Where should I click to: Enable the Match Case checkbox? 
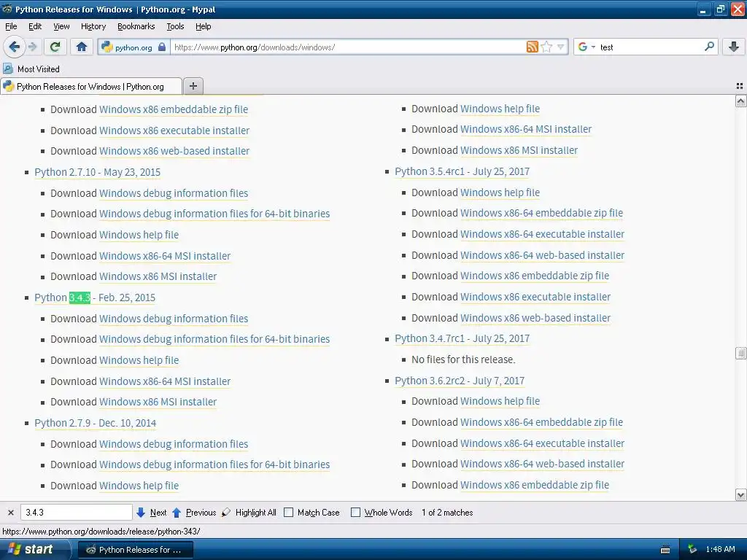pos(288,513)
